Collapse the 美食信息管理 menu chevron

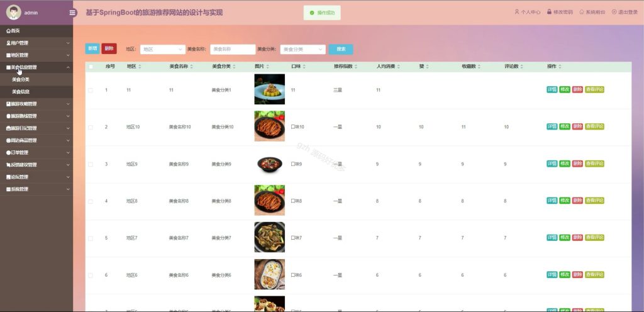point(68,67)
